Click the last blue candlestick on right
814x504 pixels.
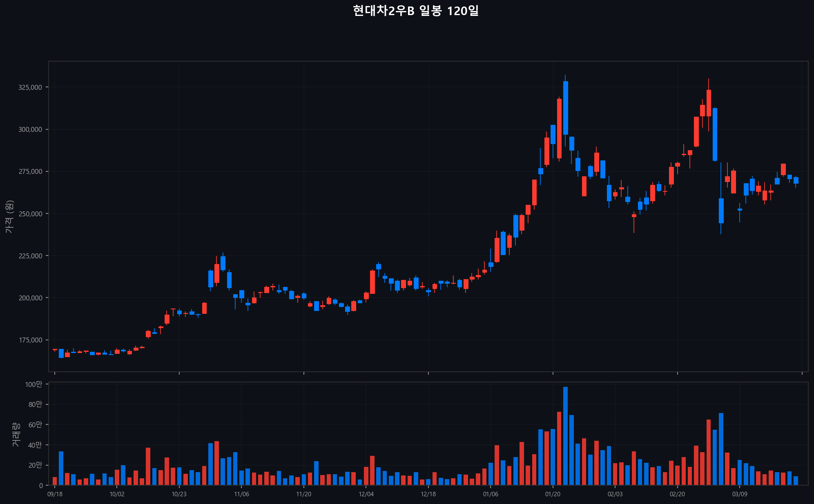(796, 180)
